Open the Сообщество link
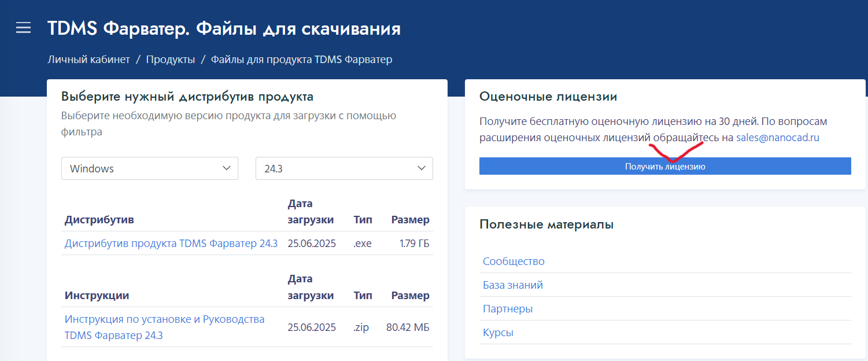 (x=514, y=261)
